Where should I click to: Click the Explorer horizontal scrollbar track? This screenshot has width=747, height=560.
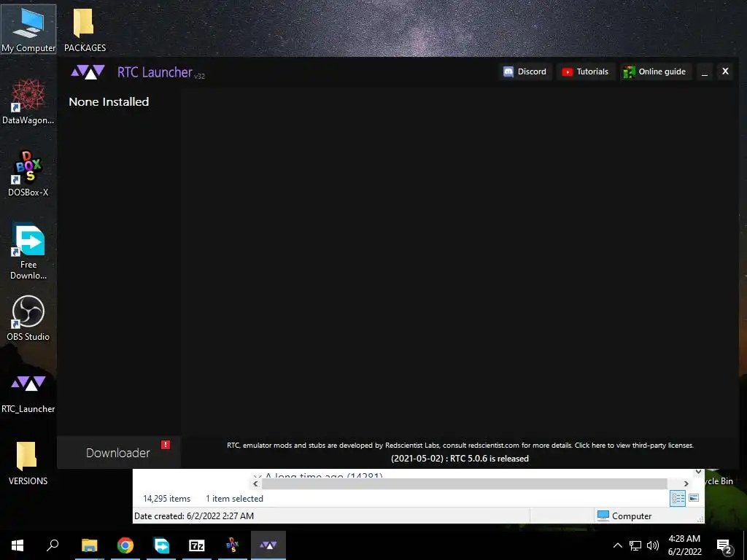465,484
